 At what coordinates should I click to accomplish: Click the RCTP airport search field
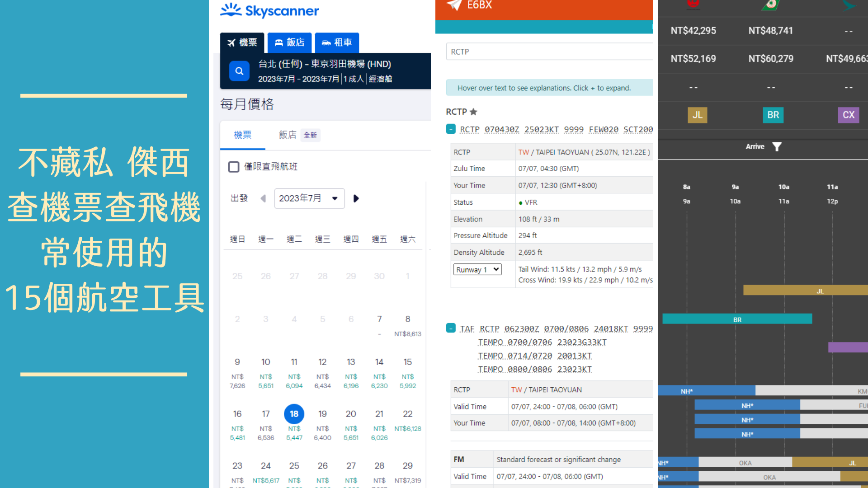point(549,52)
